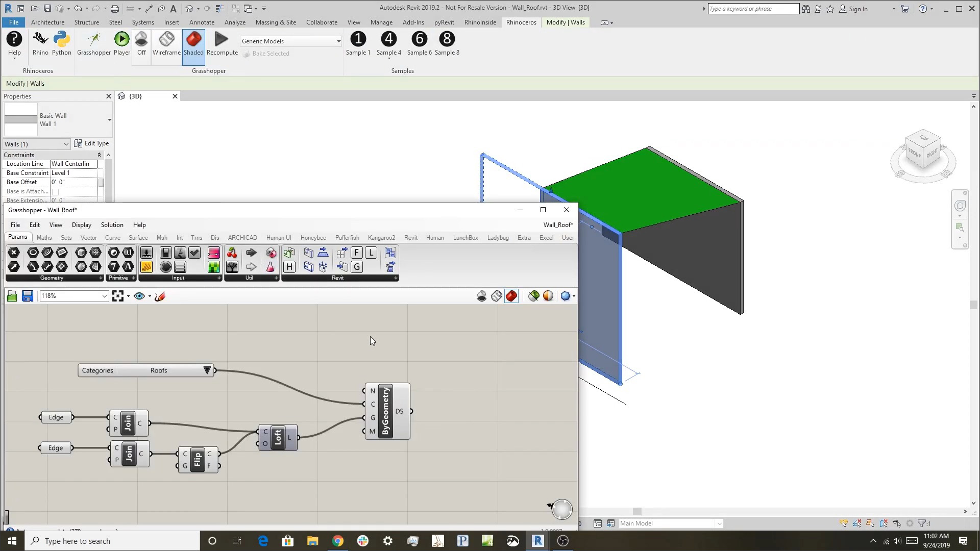Collapse the Constraints properties section
This screenshot has width=980, height=551.
point(99,155)
